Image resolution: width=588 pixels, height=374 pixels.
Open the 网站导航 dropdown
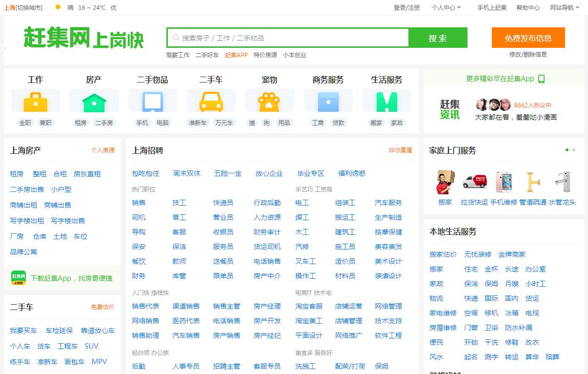[565, 8]
